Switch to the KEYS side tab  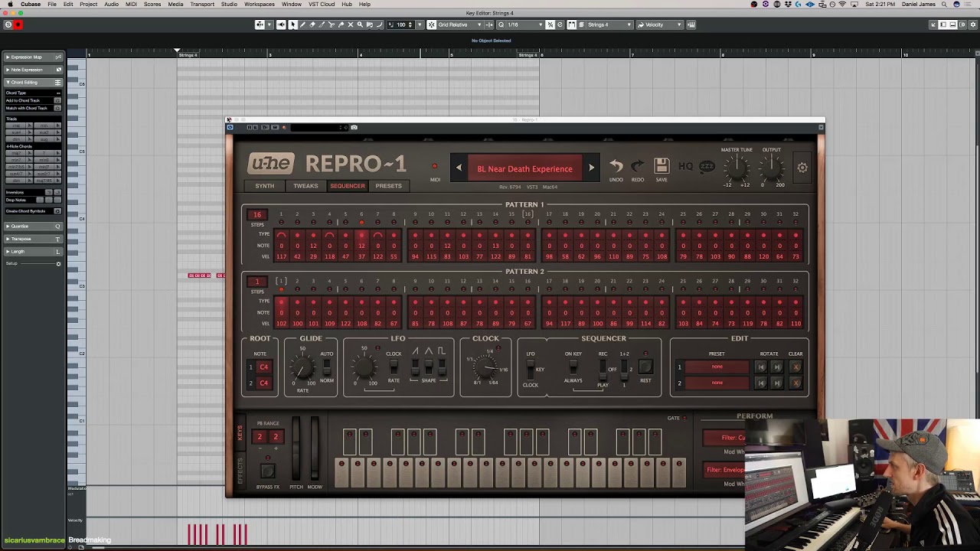pos(240,433)
